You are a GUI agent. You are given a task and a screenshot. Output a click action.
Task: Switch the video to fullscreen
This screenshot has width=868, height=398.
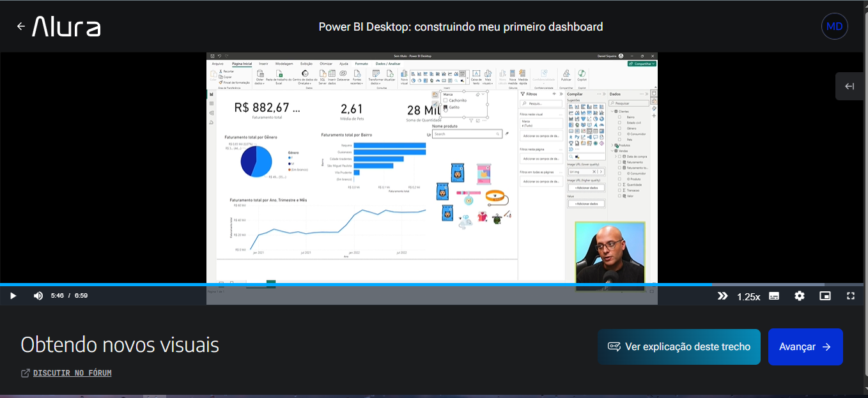tap(851, 296)
